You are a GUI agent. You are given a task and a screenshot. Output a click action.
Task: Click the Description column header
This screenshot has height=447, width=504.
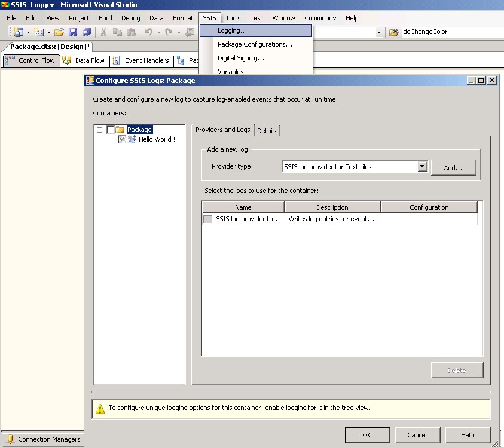332,207
